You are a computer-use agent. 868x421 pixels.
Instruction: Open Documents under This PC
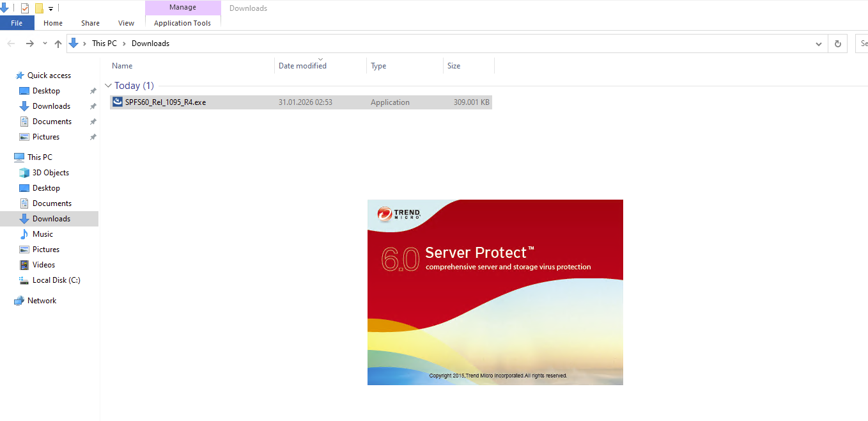click(52, 203)
